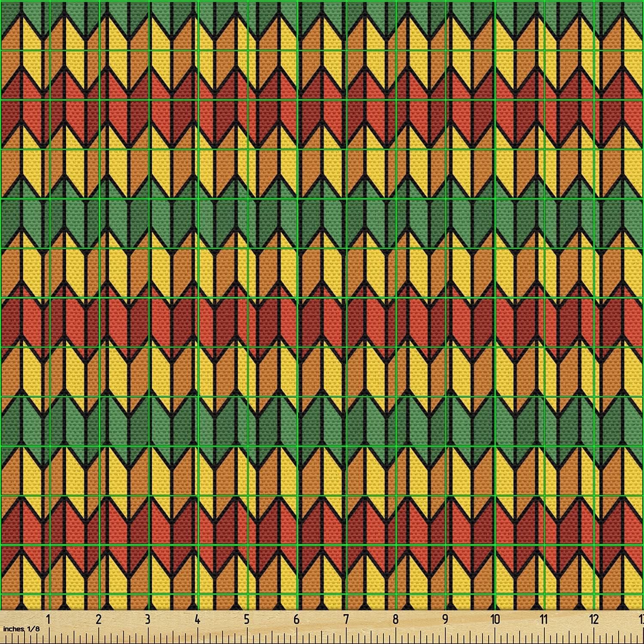644x644 pixels.
Task: Click the number 3 on the ruler
Action: 148,619
